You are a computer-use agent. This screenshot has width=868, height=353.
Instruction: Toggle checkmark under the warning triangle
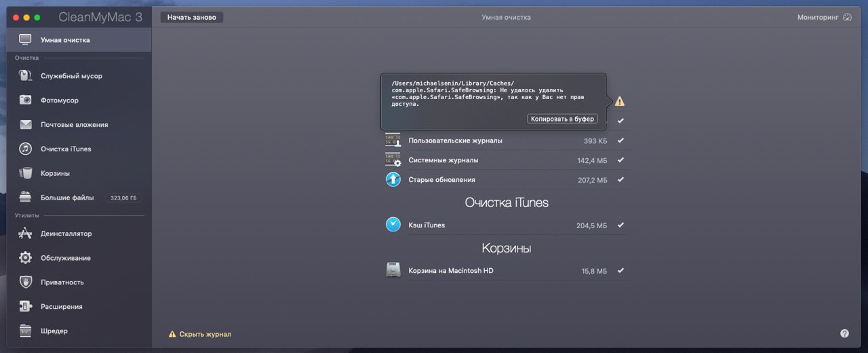pyautogui.click(x=620, y=121)
